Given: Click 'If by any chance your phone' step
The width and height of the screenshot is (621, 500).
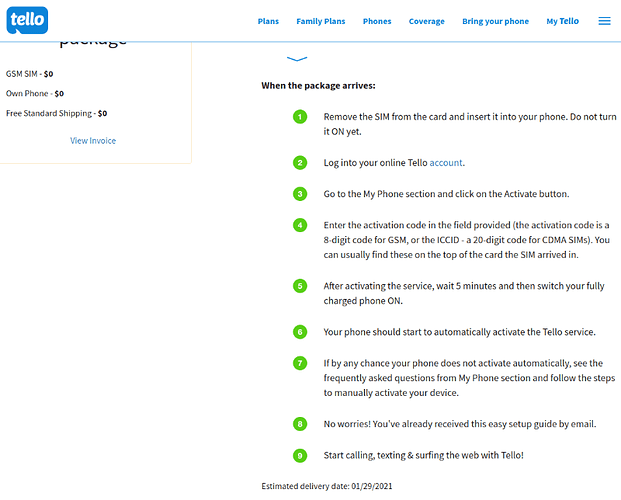Looking at the screenshot, I should pos(469,378).
